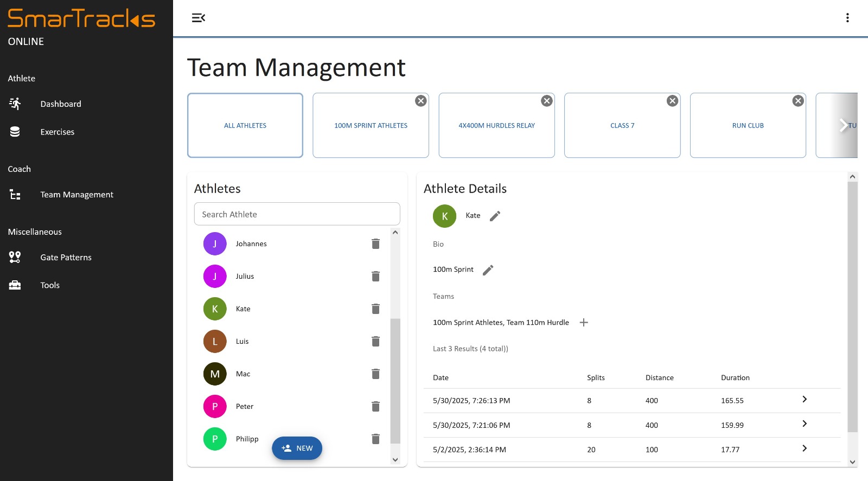
Task: Add Kate to another team
Action: coord(584,323)
